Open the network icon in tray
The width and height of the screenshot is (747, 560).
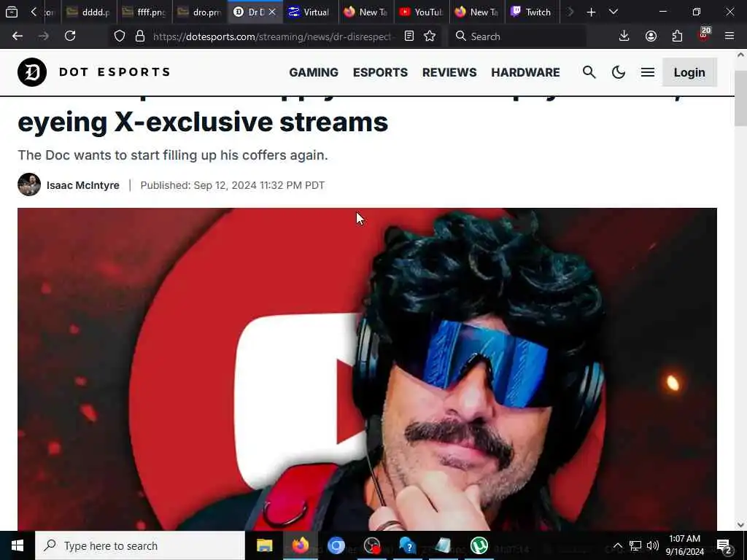(x=635, y=545)
